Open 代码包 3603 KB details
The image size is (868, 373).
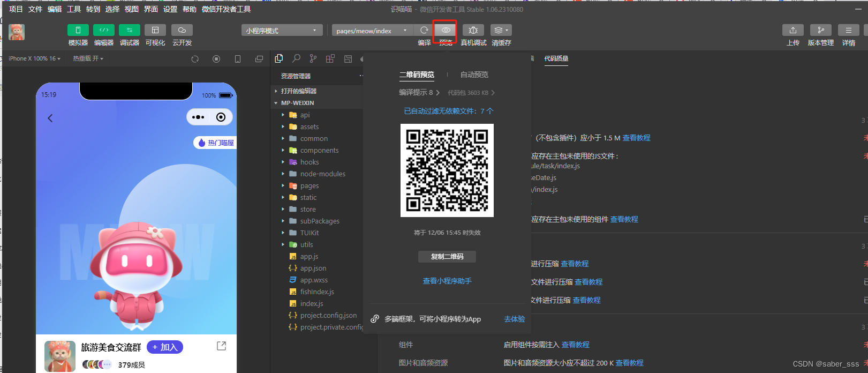point(471,93)
